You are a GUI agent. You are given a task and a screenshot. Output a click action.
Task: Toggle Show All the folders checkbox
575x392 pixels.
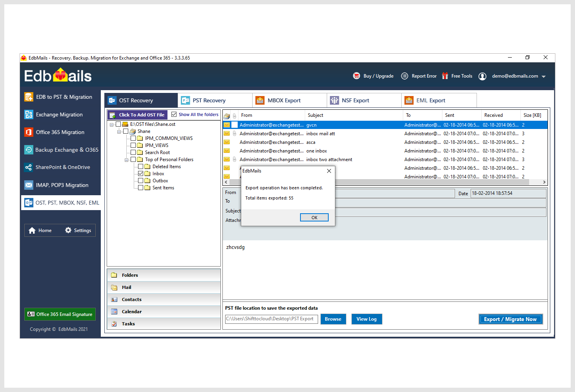[174, 114]
